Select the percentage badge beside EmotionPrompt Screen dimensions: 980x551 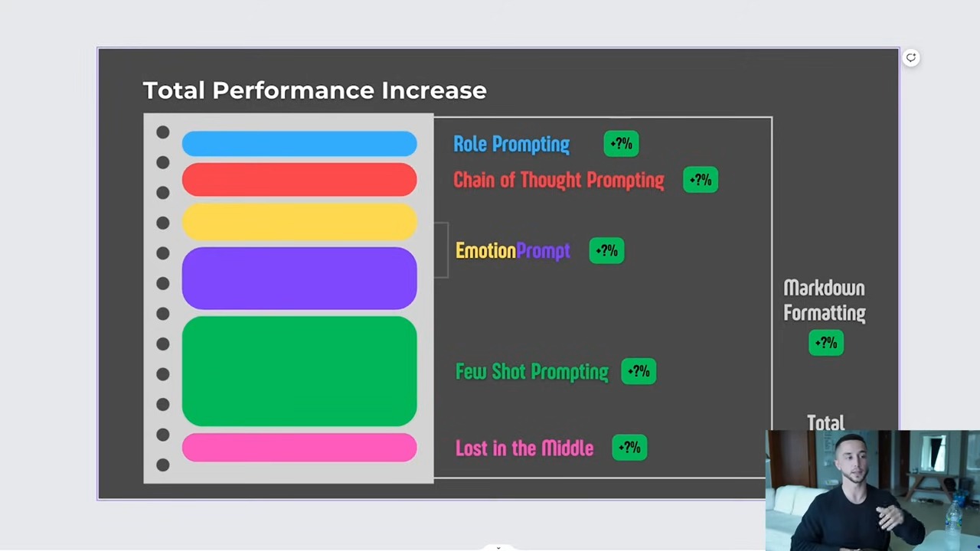[606, 251]
